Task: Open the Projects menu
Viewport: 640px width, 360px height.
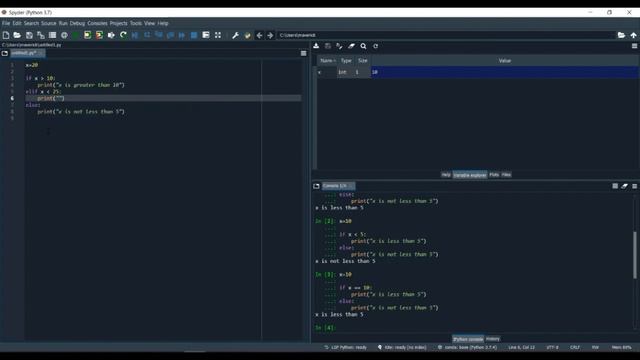Action: (118, 23)
